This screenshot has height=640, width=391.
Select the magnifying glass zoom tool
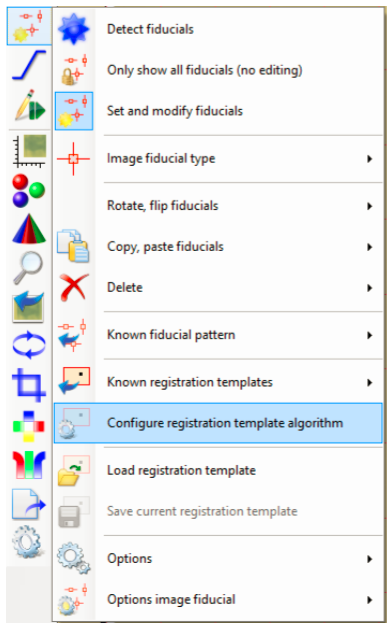coord(28,268)
